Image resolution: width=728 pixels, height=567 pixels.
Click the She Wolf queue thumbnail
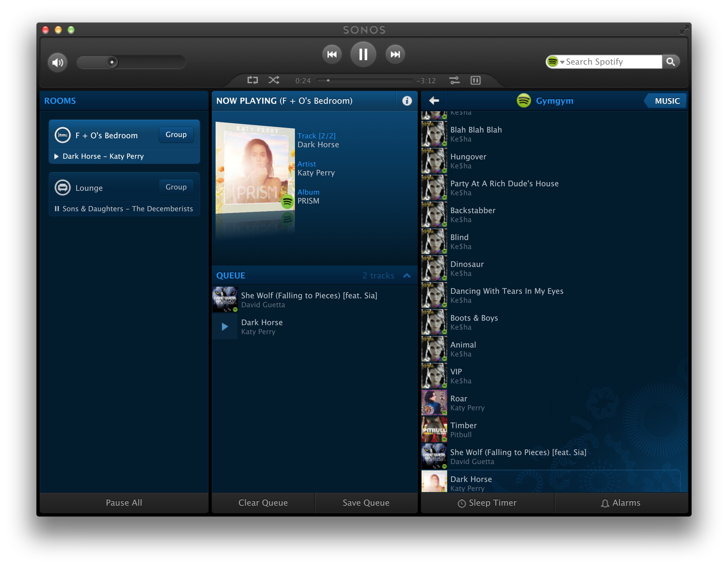225,299
